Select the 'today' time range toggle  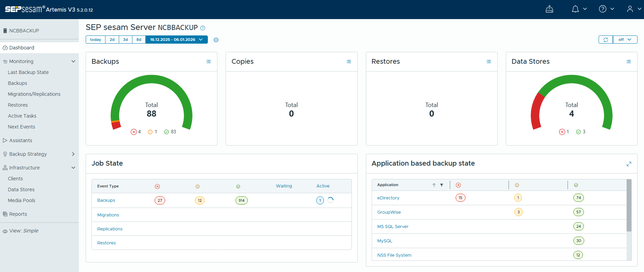pos(96,40)
